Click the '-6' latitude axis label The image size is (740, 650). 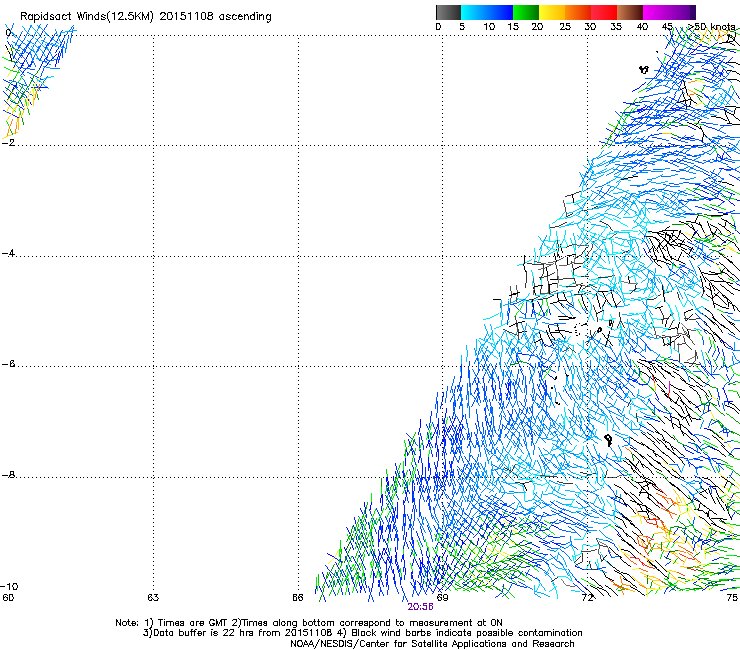tap(8, 363)
